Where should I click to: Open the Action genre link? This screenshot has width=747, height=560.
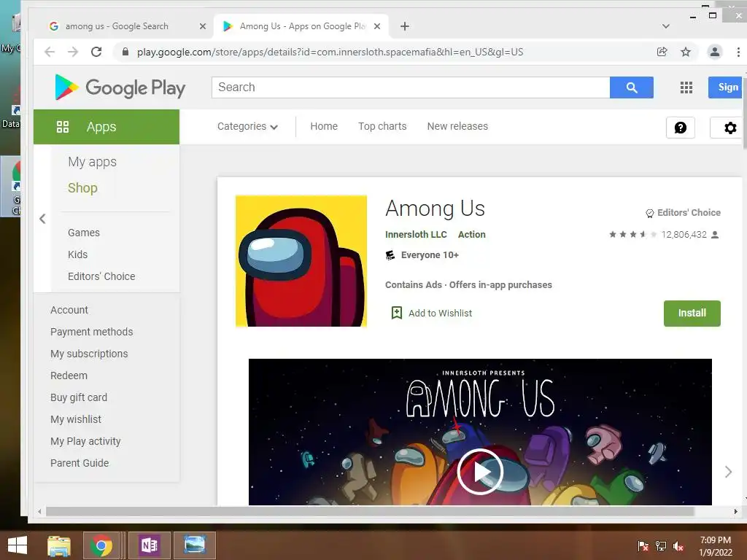pos(472,235)
